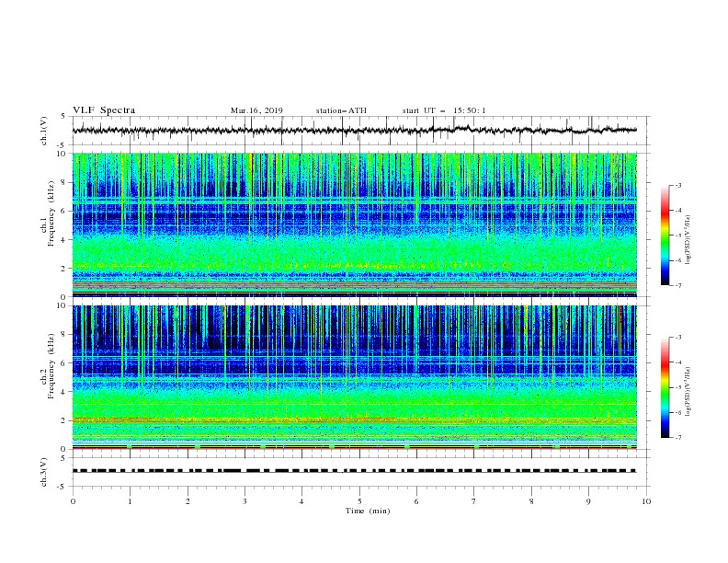Image resolution: width=728 pixels, height=563 pixels.
Task: Click the log(PSD) label beside the ch.2 color bar
Action: click(x=688, y=392)
